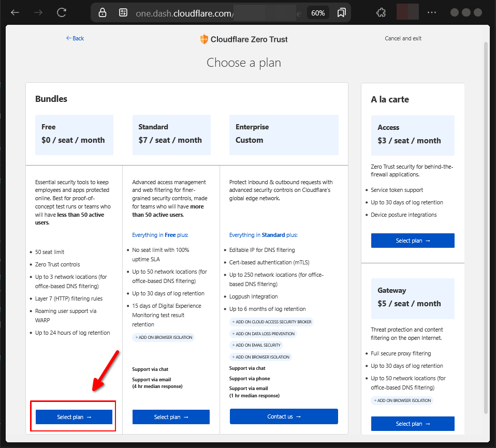
Task: Click the Cloudflare Zero Trust logo
Action: tap(243, 39)
